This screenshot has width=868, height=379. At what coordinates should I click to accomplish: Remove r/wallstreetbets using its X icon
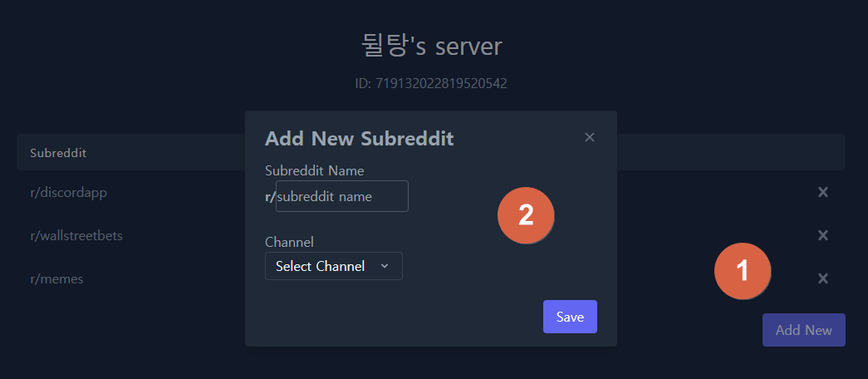pyautogui.click(x=822, y=235)
